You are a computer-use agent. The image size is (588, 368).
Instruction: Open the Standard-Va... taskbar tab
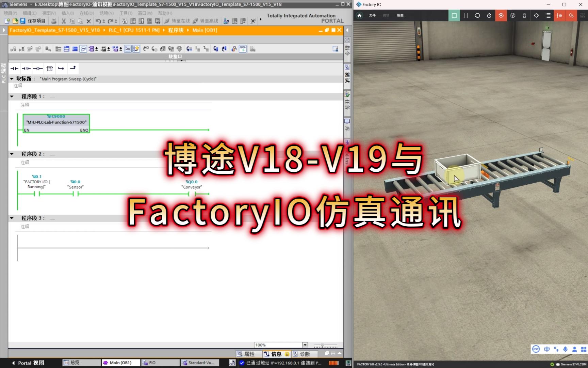pyautogui.click(x=200, y=363)
